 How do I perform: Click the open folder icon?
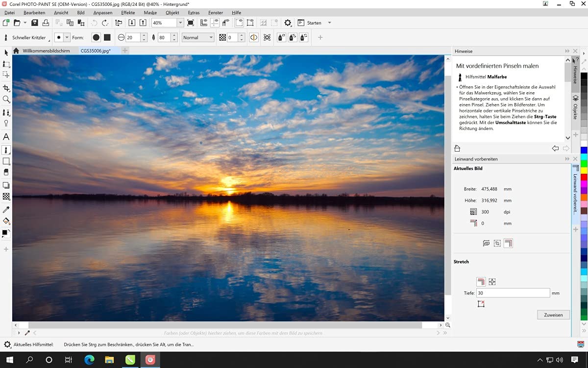click(17, 23)
